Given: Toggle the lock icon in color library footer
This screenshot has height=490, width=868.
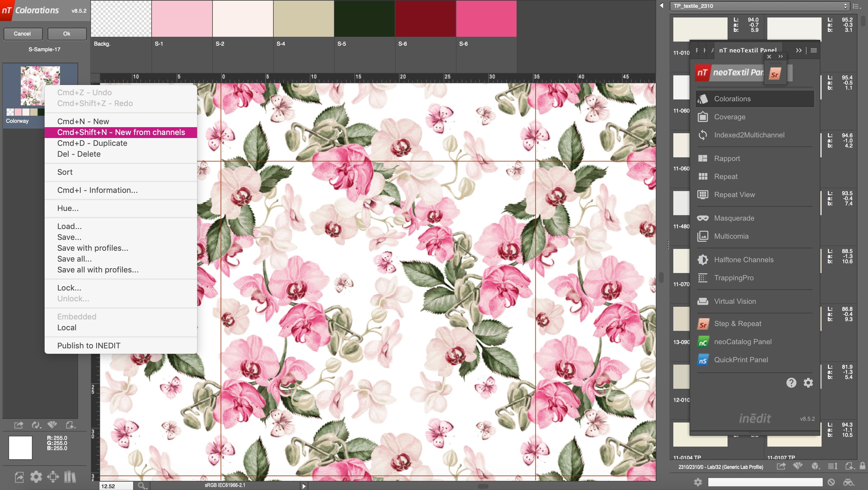Looking at the screenshot, I should click(x=862, y=466).
